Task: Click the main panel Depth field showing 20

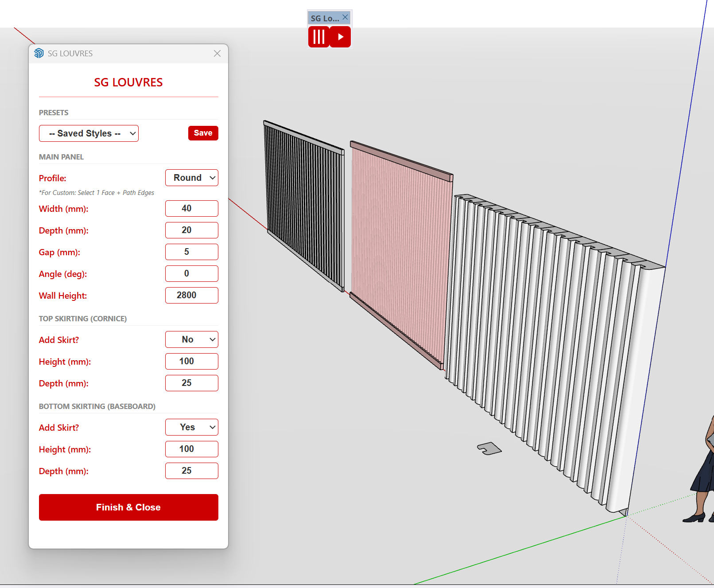Action: (x=191, y=230)
